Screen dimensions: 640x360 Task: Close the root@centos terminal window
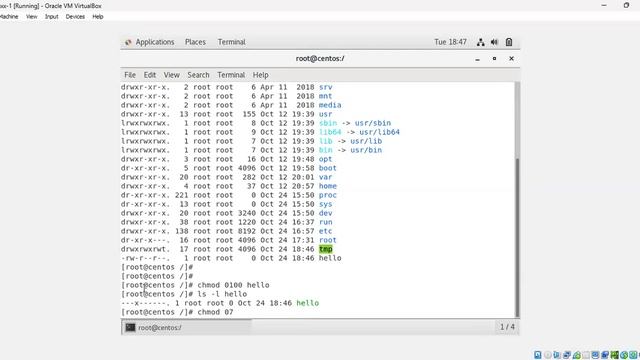click(x=511, y=59)
